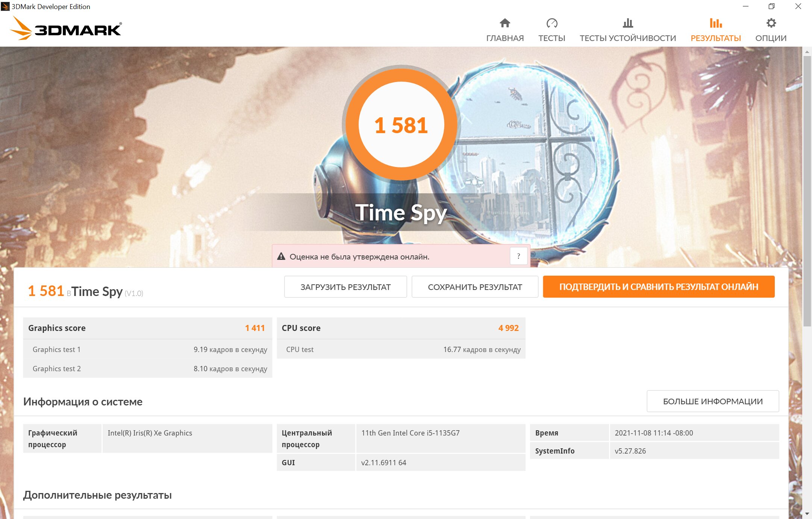Screen dimensions: 812x519
Task: Click the 3DMark logo
Action: [x=66, y=29]
